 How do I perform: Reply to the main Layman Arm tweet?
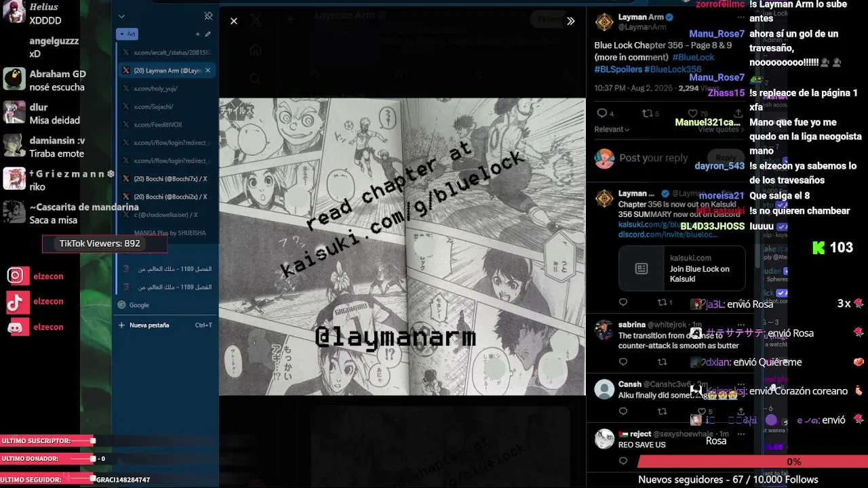pyautogui.click(x=601, y=113)
